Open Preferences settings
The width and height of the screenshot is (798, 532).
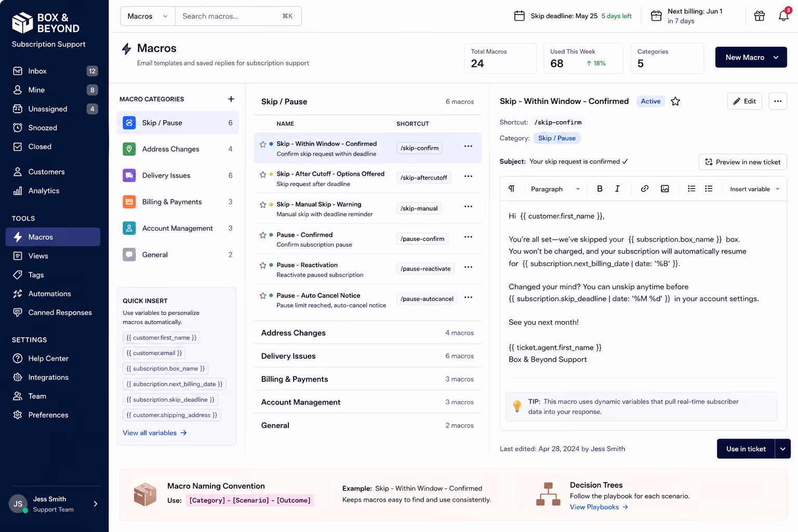click(x=53, y=415)
